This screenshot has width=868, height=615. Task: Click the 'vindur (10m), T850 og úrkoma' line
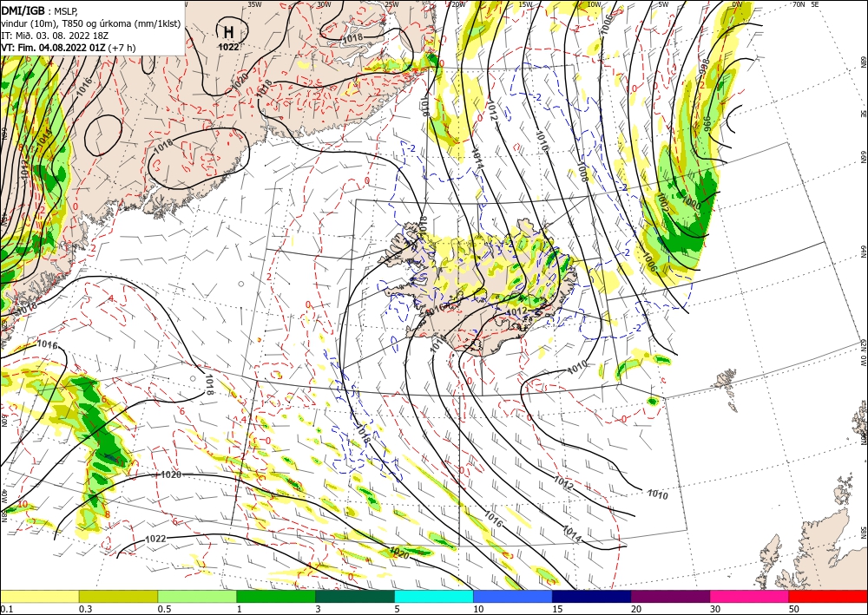(x=90, y=23)
